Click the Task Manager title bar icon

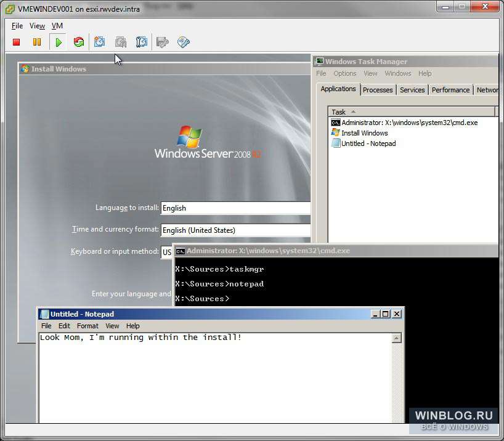[x=320, y=61]
